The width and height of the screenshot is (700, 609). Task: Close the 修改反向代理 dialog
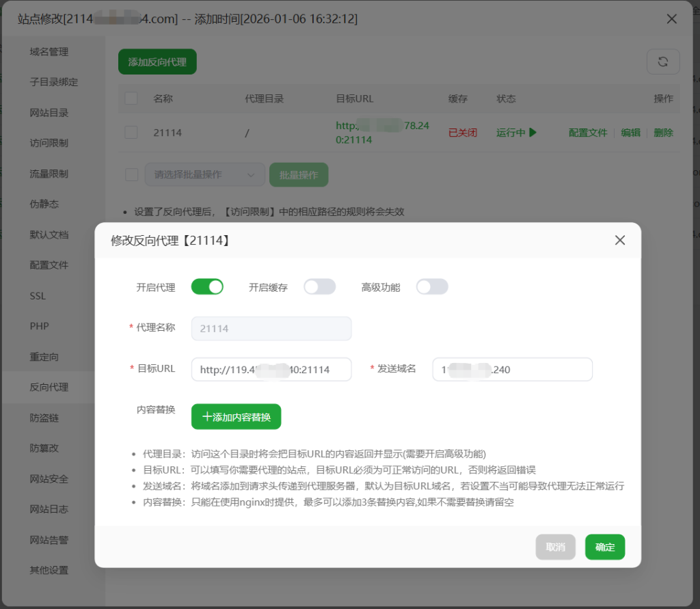[x=619, y=240]
